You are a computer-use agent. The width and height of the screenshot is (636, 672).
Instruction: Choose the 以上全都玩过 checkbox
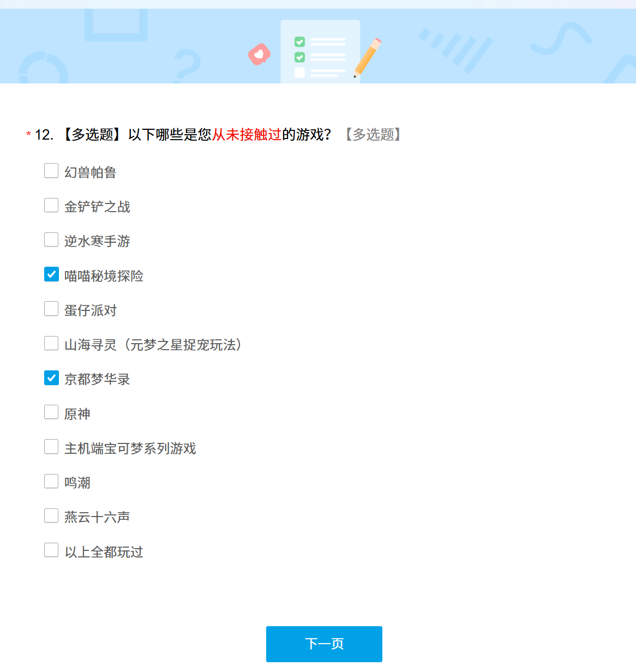(51, 550)
